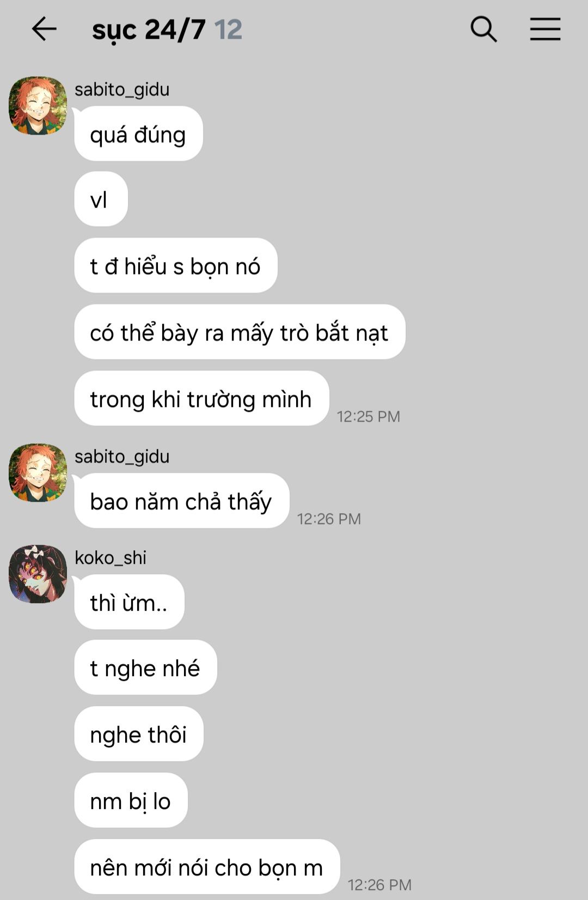Viewport: 588px width, 900px height.
Task: Open the chat search magnifier icon
Action: 483,29
